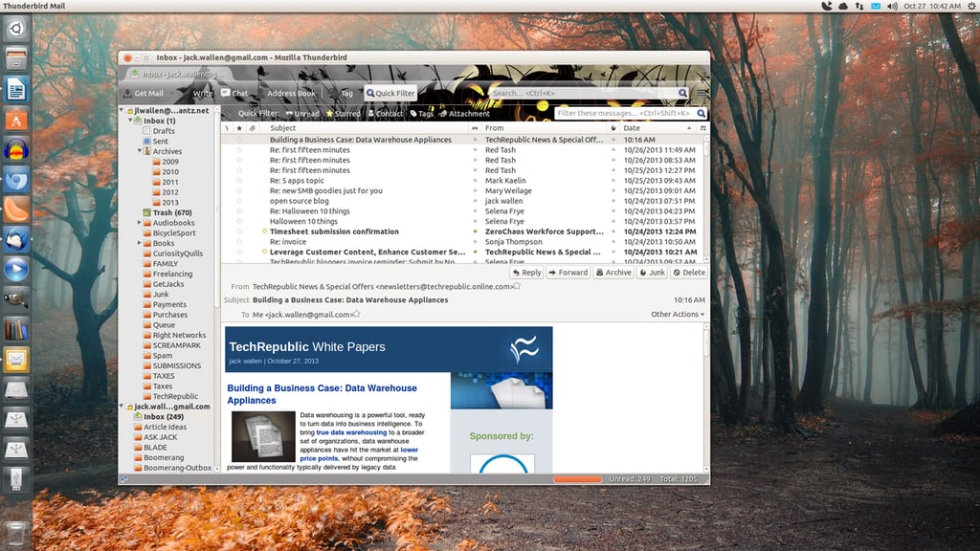Viewport: 980px width, 551px height.
Task: Toggle the Contact quick filter
Action: click(x=386, y=114)
